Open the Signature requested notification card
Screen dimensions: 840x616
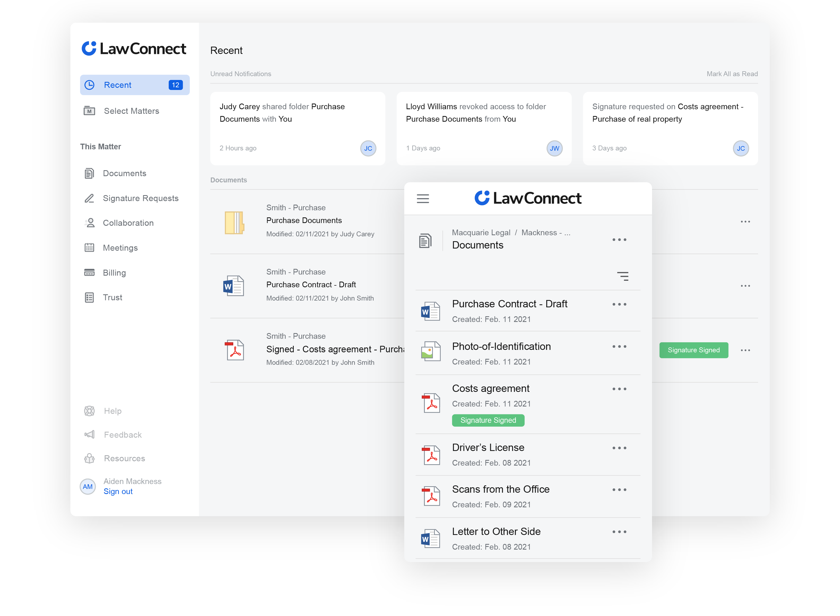[x=670, y=129]
